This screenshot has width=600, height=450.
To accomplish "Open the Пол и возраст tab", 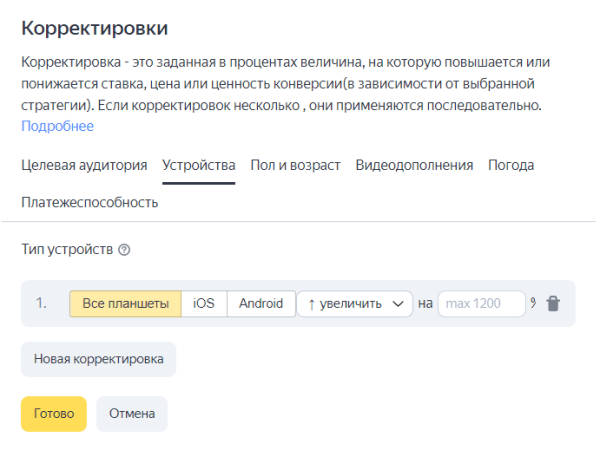I will [x=295, y=165].
